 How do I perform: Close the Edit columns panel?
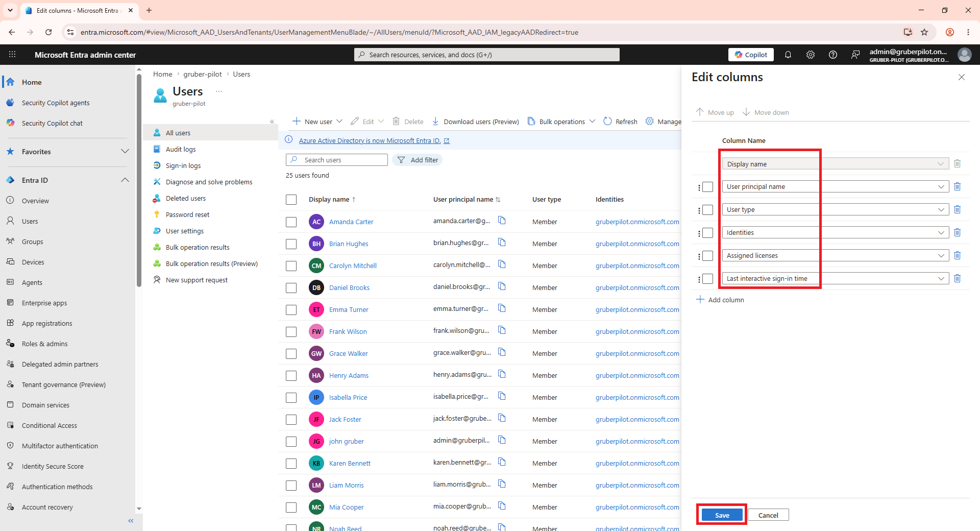pyautogui.click(x=962, y=77)
